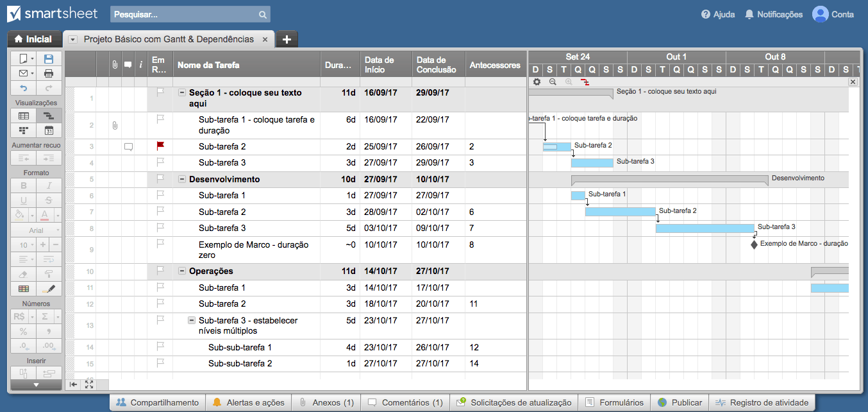Screen dimensions: 868x412
Task: Collapse the Operações section
Action: pyautogui.click(x=182, y=271)
